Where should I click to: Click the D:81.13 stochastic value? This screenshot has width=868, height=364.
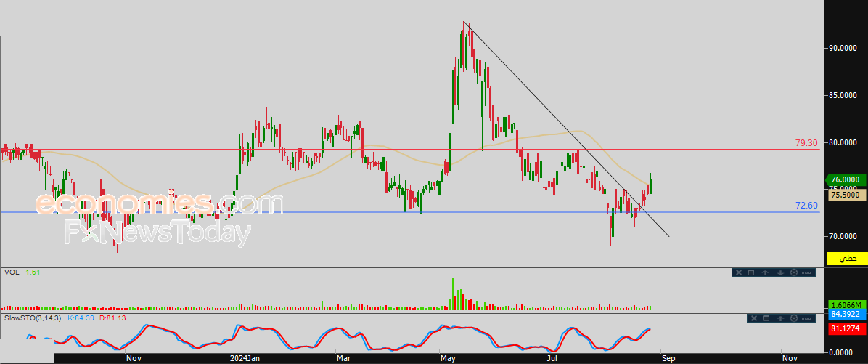click(112, 318)
